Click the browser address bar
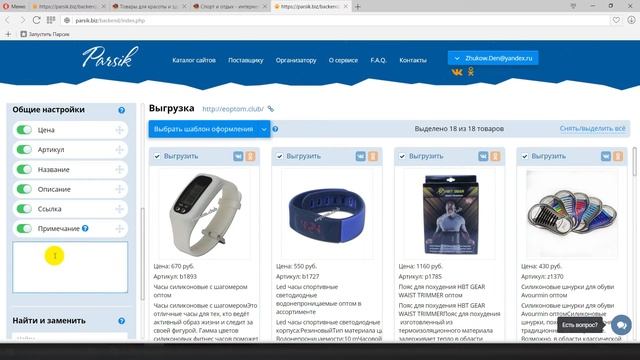Viewport: 640px width, 360px height. click(335, 20)
